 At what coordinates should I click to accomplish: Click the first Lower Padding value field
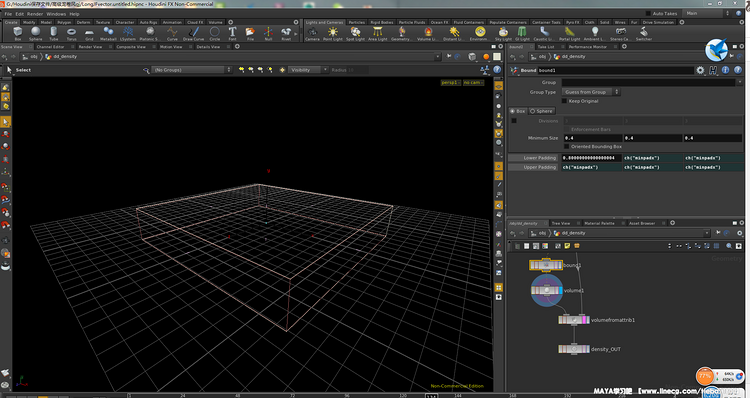592,158
